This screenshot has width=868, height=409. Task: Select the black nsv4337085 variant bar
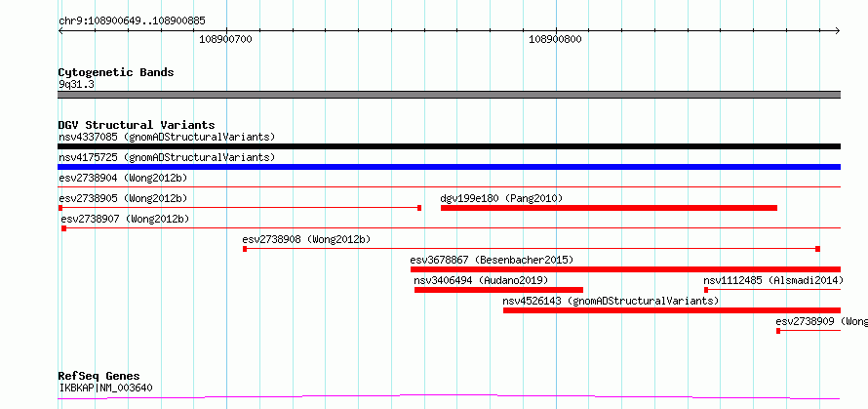(x=449, y=146)
